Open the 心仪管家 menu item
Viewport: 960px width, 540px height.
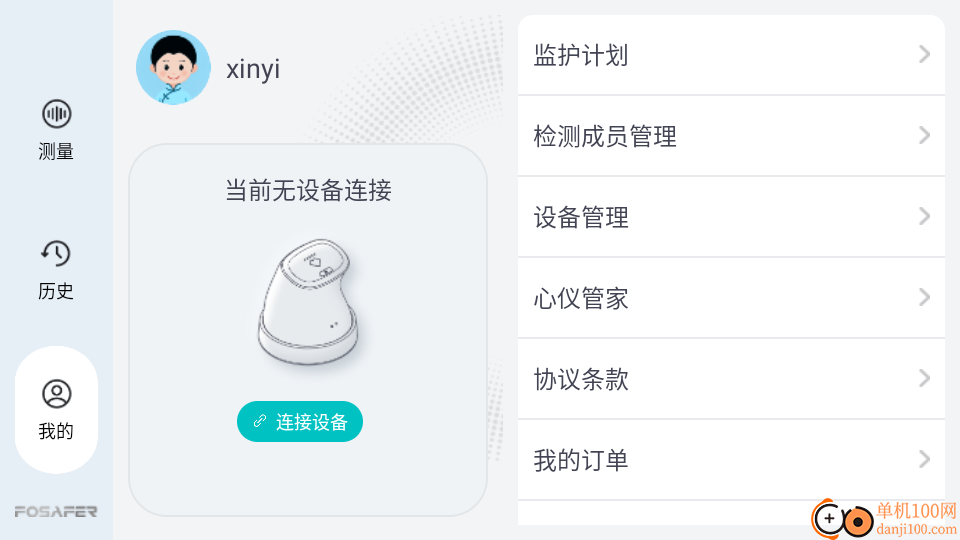581,298
